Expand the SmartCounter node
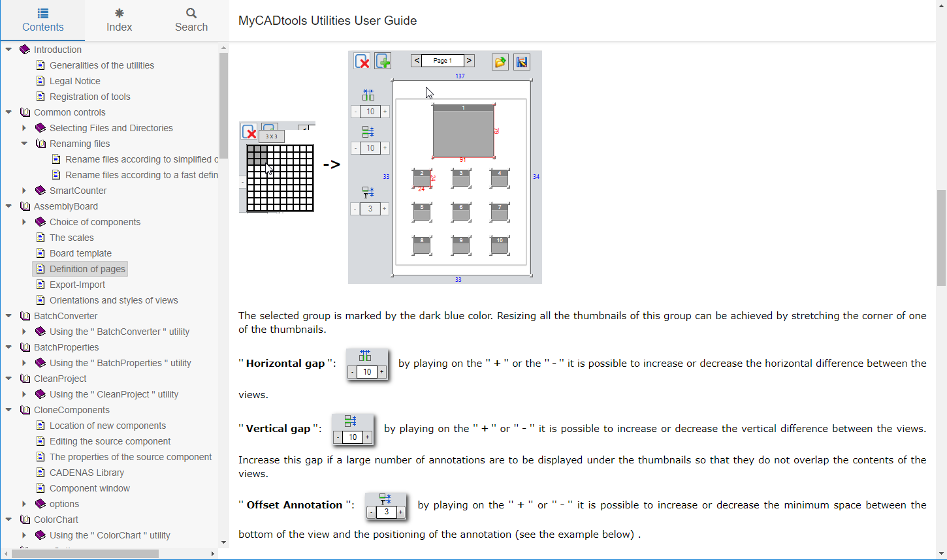The width and height of the screenshot is (947, 560). coord(24,191)
